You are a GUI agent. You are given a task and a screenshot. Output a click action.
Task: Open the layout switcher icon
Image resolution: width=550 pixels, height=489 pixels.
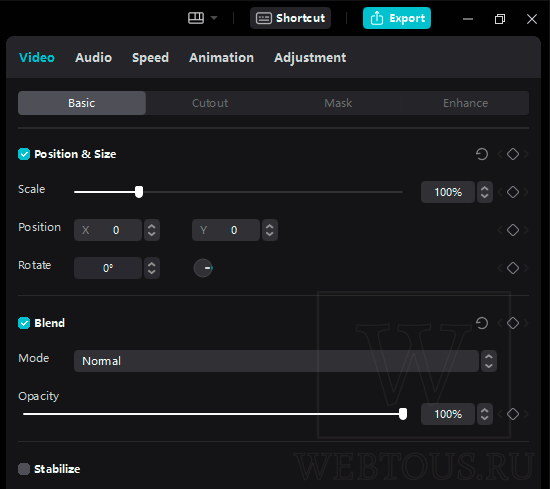[196, 18]
